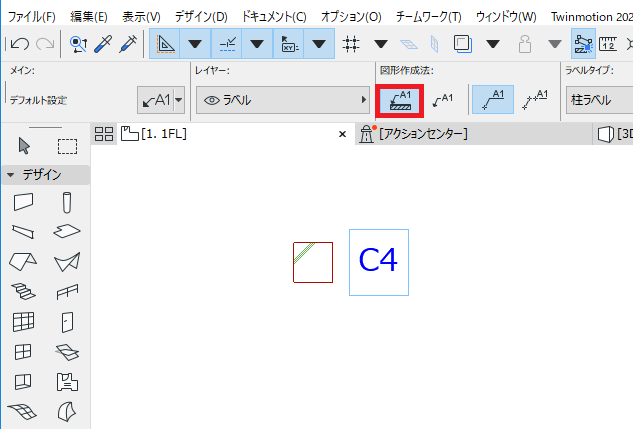Select the Column tool
Viewport: 633px width, 429px height.
67,202
